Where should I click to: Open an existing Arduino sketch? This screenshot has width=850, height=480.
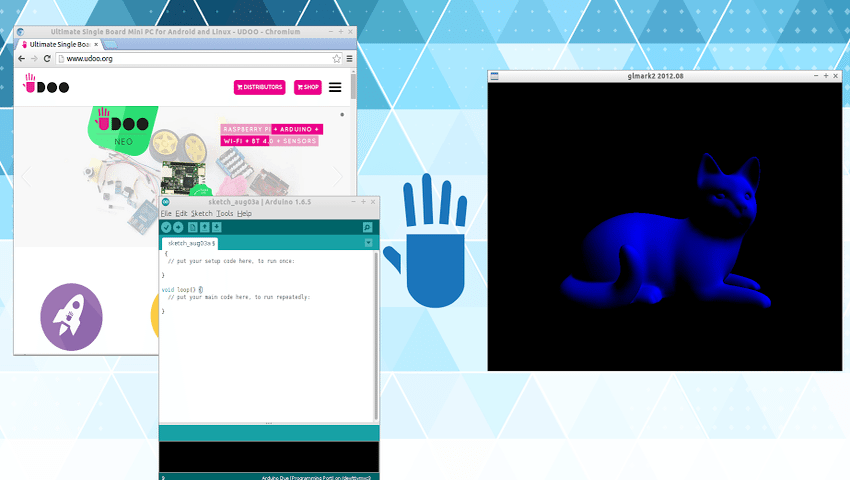click(x=205, y=227)
